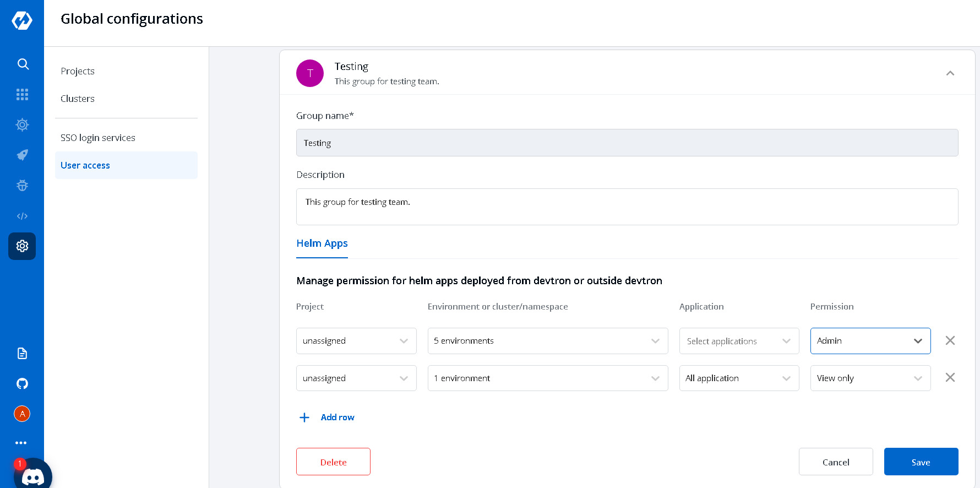Open SSO login services menu item
This screenshot has width=980, height=488.
point(98,138)
